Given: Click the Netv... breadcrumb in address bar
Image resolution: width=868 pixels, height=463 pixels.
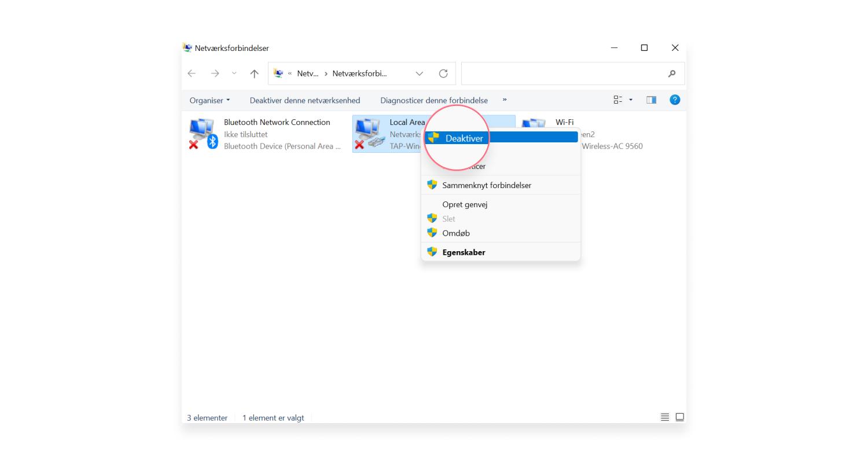Looking at the screenshot, I should coord(307,74).
